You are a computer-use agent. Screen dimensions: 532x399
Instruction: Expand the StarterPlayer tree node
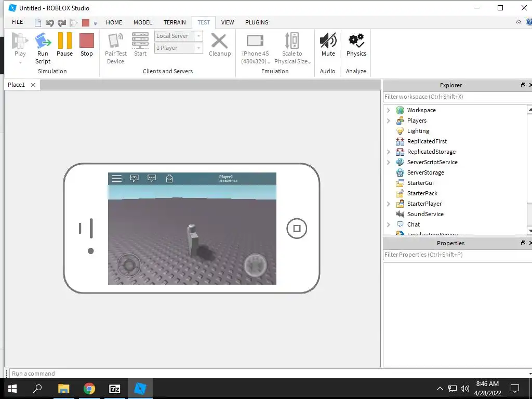(x=389, y=204)
